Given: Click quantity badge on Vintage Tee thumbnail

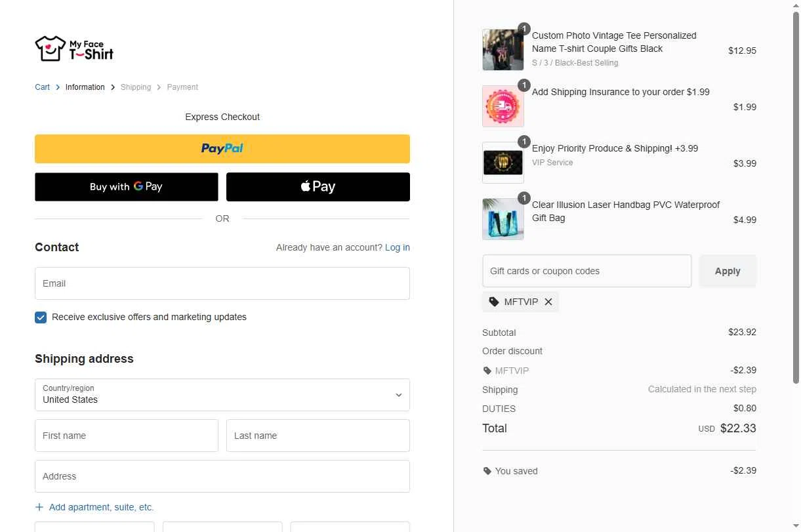Looking at the screenshot, I should point(524,29).
